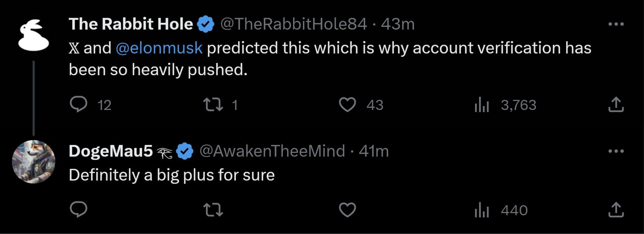This screenshot has height=234, width=644.
Task: Open the DogeMau5 display name
Action: [x=111, y=151]
